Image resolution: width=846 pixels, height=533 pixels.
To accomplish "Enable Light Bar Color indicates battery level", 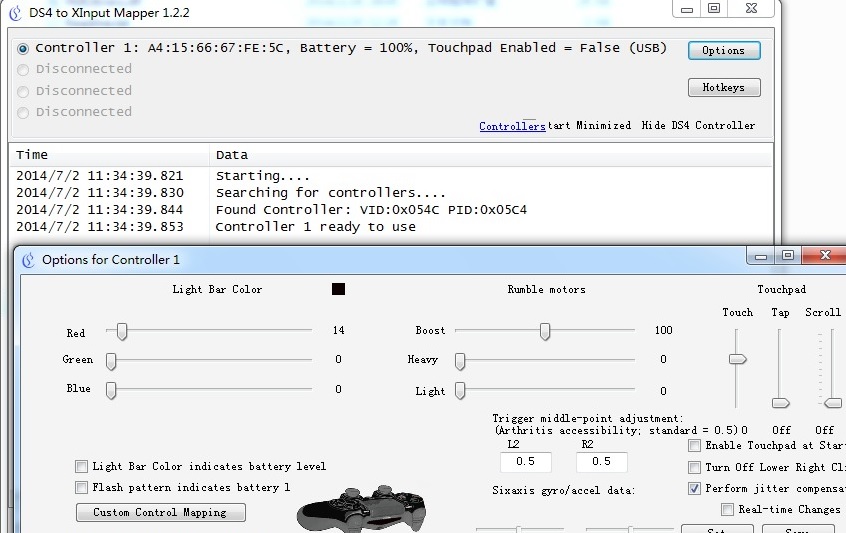I will click(81, 466).
